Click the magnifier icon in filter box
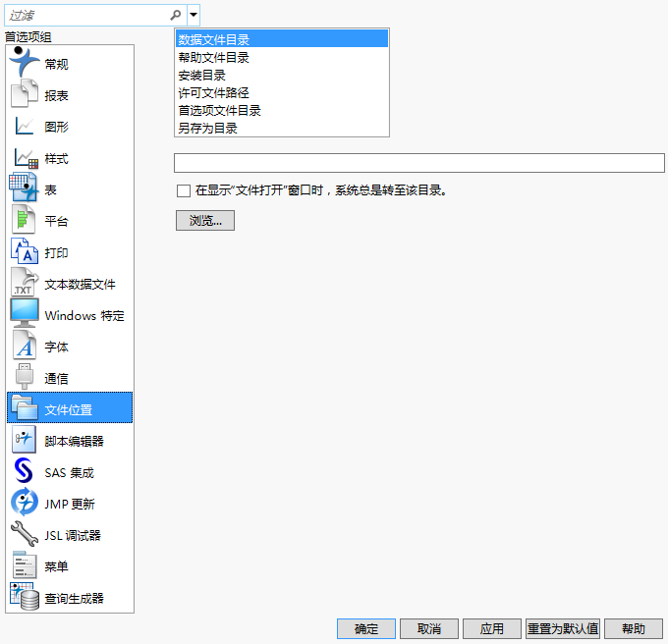The image size is (668, 644). [175, 15]
